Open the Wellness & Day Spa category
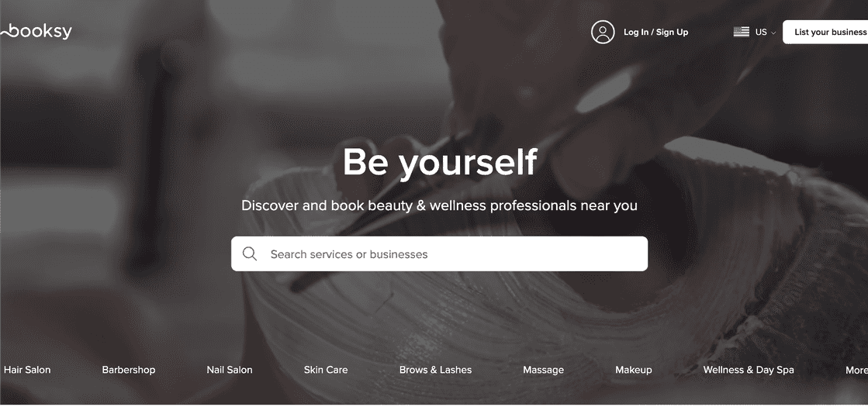Image resolution: width=868 pixels, height=407 pixels. tap(749, 370)
